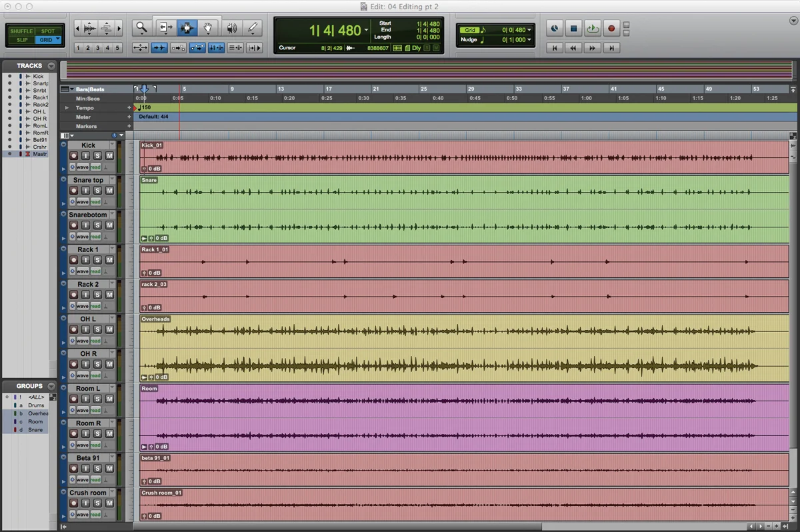Select the Scrubber tool
Viewport: 800px width, 532px height.
231,27
